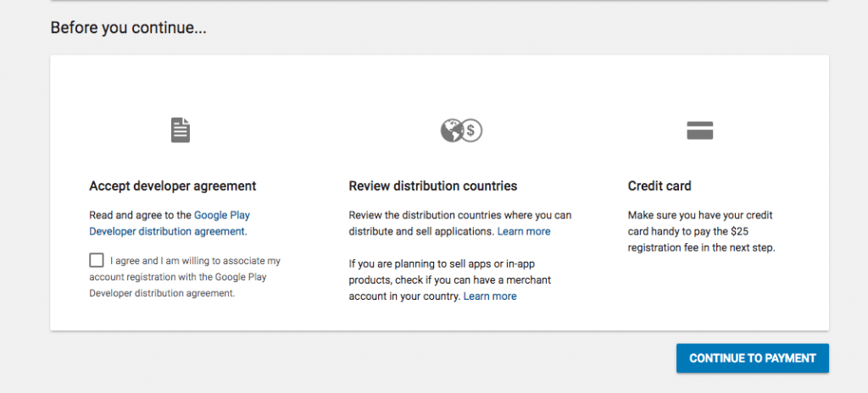This screenshot has width=868, height=393.
Task: Click the 'Before you continue...' title
Action: tap(129, 28)
